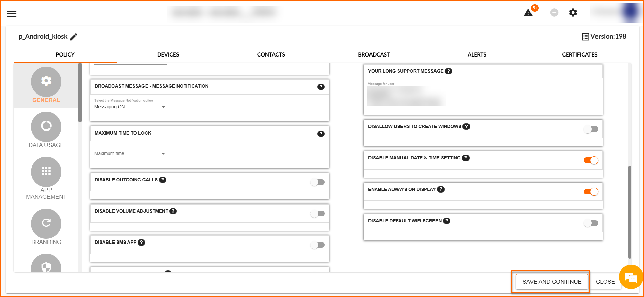
Task: Open the orange chat support bubble
Action: (x=631, y=277)
